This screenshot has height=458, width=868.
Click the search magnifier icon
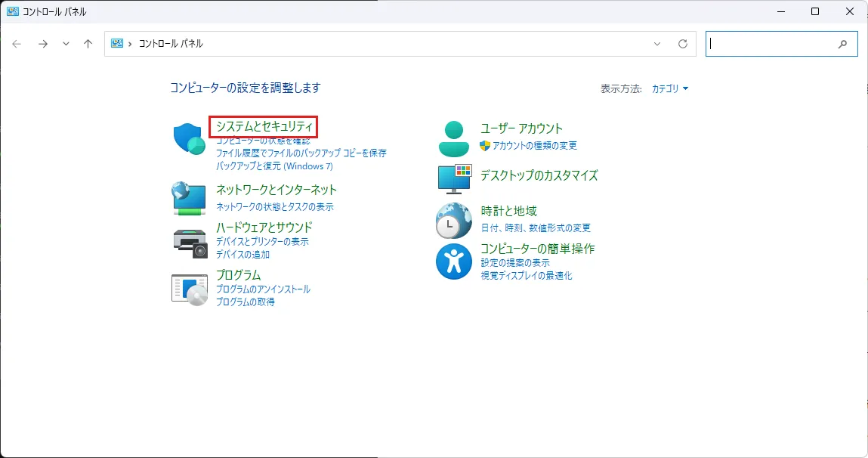pos(842,44)
